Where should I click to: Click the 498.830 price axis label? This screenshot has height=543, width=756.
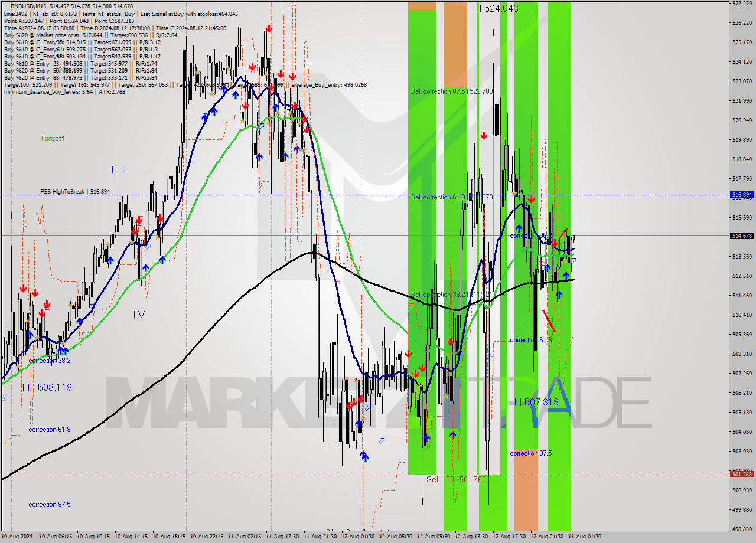pos(742,529)
